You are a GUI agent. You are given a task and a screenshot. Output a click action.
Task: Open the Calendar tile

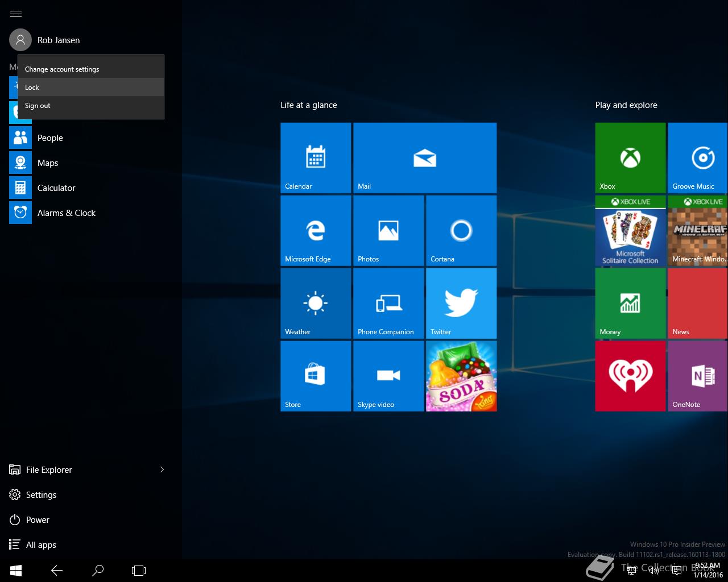(315, 158)
